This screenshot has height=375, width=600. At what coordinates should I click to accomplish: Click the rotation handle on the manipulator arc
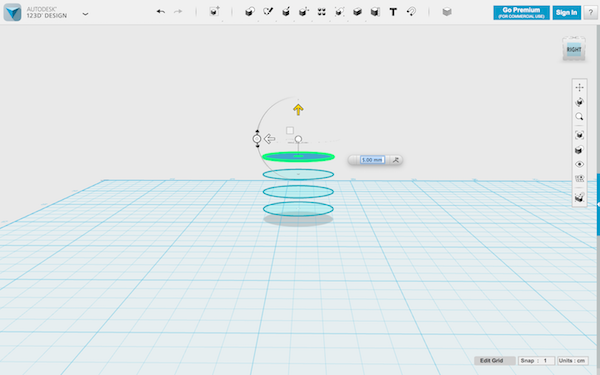tap(257, 139)
